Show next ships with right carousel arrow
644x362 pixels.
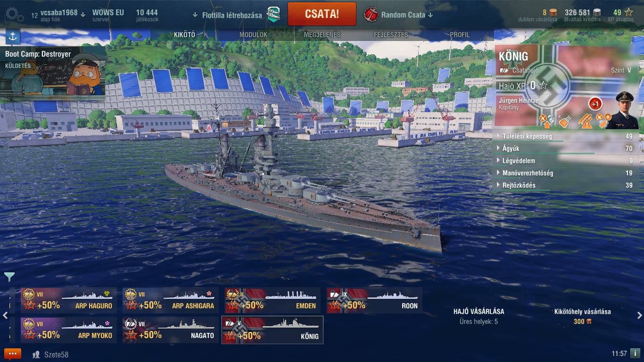pyautogui.click(x=639, y=315)
